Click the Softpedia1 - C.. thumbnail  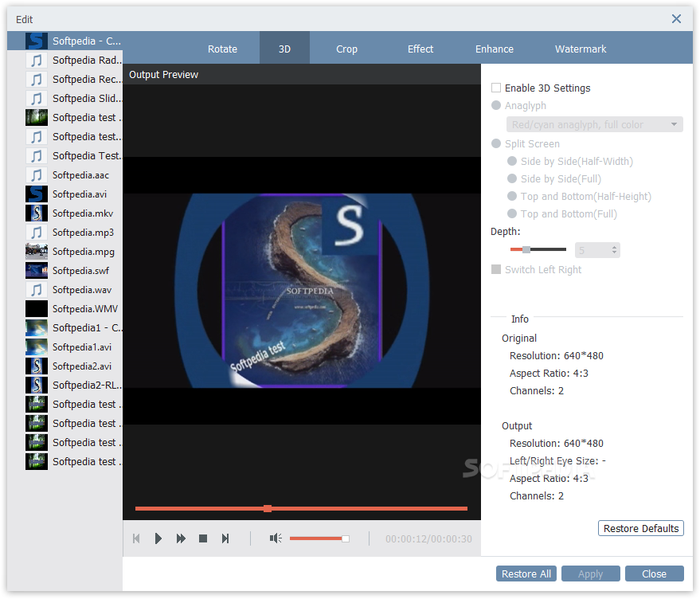click(37, 328)
